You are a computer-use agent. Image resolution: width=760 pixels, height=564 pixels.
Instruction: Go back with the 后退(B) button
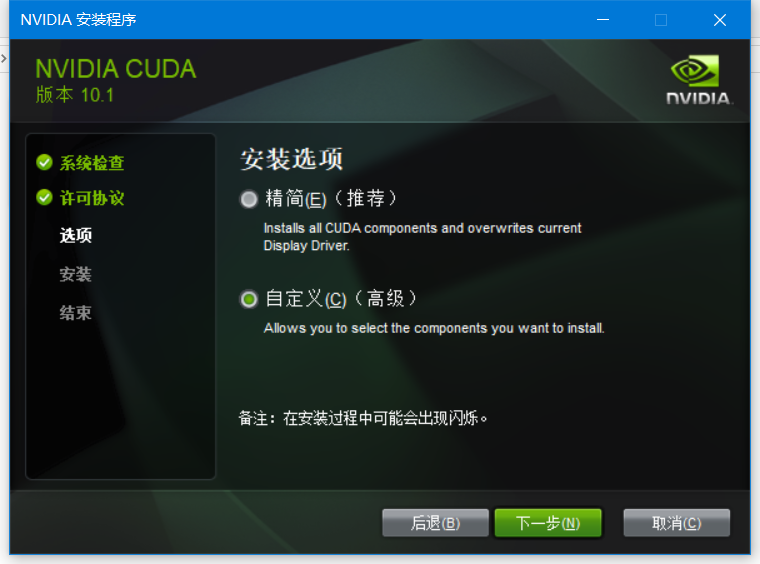click(435, 523)
